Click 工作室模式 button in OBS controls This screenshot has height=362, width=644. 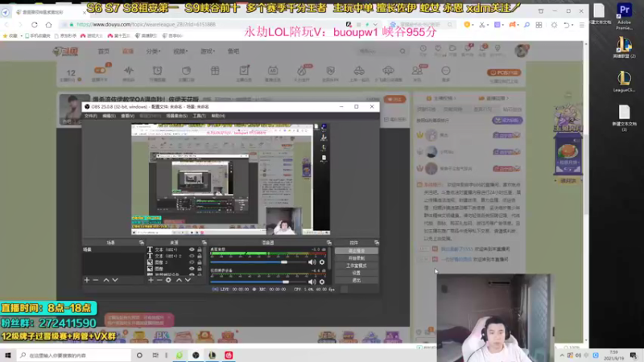pyautogui.click(x=356, y=265)
